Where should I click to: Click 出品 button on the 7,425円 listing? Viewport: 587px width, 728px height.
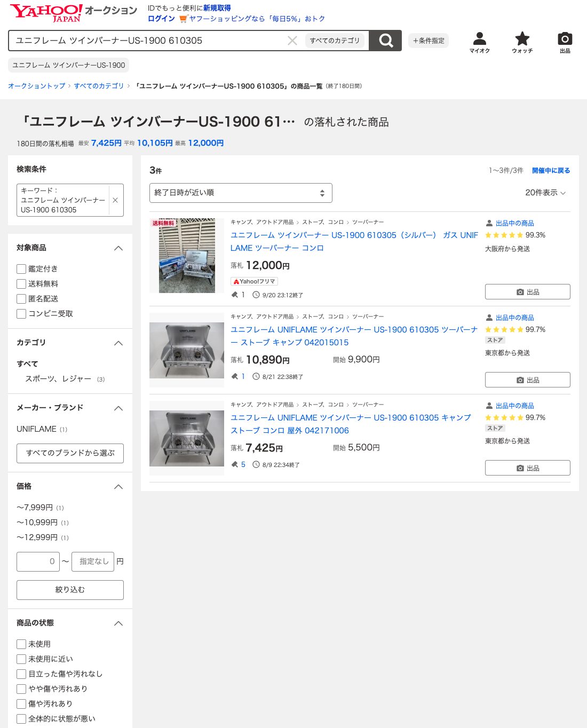(527, 468)
